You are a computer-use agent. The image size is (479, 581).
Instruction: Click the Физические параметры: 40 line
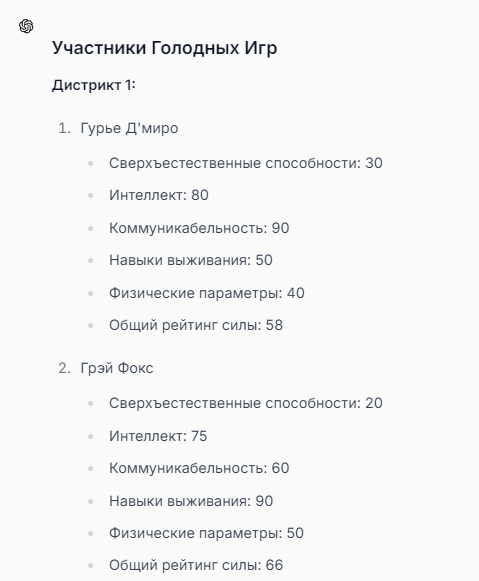207,293
